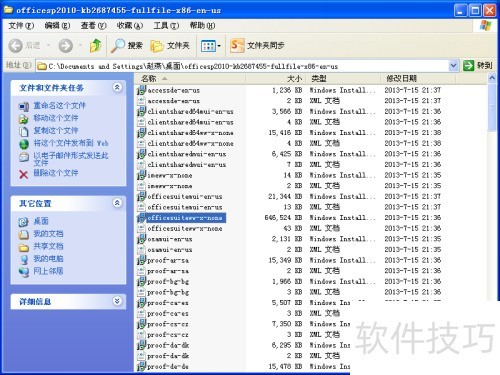This screenshot has width=500, height=375.
Task: Open Shared Documents (共享文档) link
Action: [48, 246]
